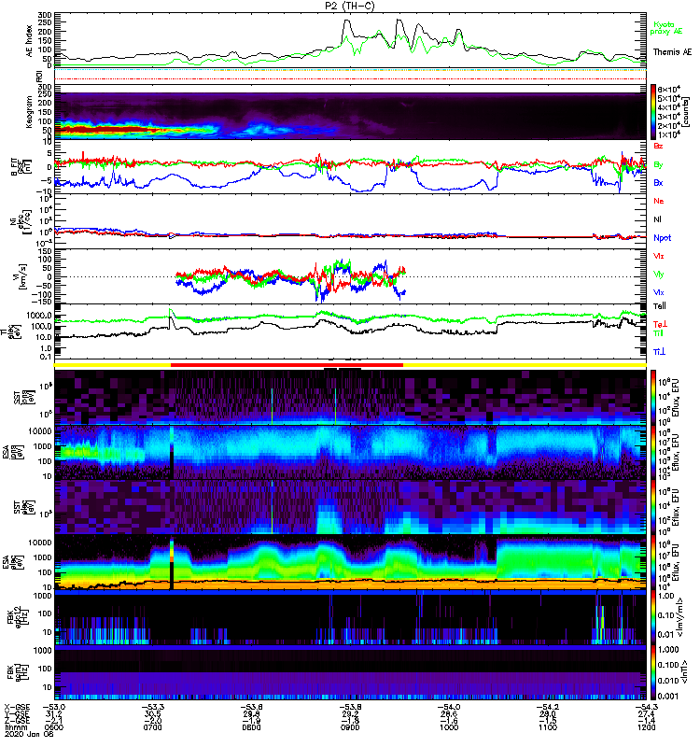Click the 0900 time tick label

(350, 727)
